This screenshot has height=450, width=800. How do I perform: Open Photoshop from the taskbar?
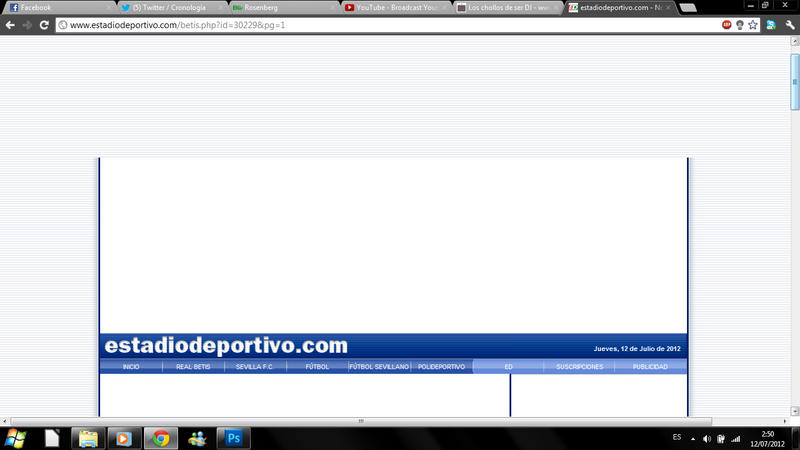233,439
